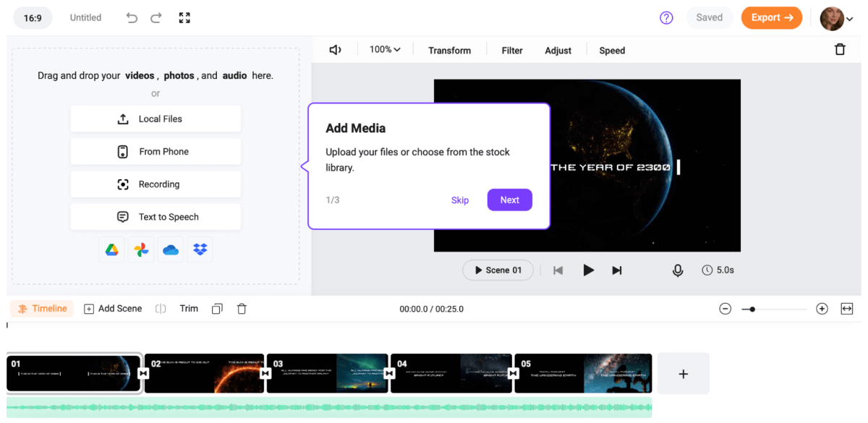Open the Filter tab

[512, 51]
